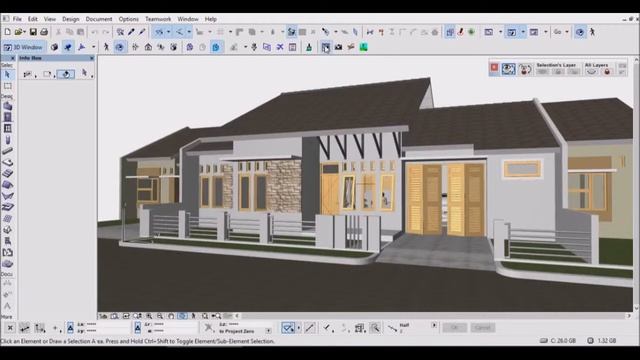
Task: Click the walking figure icon in 3D toolbar
Action: 106,47
